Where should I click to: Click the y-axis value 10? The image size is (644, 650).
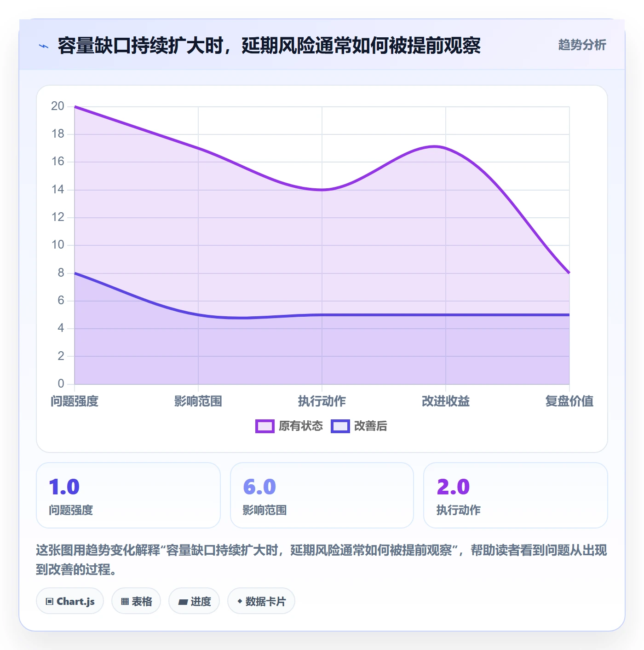pyautogui.click(x=58, y=245)
